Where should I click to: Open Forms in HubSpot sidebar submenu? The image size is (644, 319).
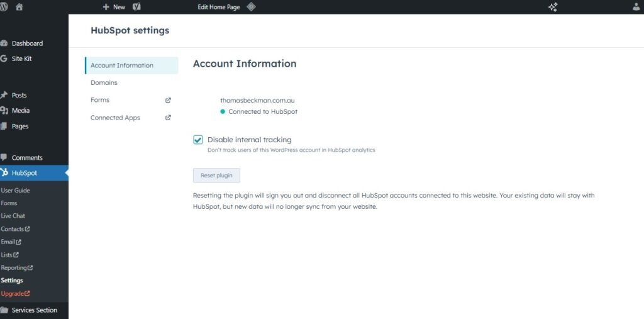point(9,203)
